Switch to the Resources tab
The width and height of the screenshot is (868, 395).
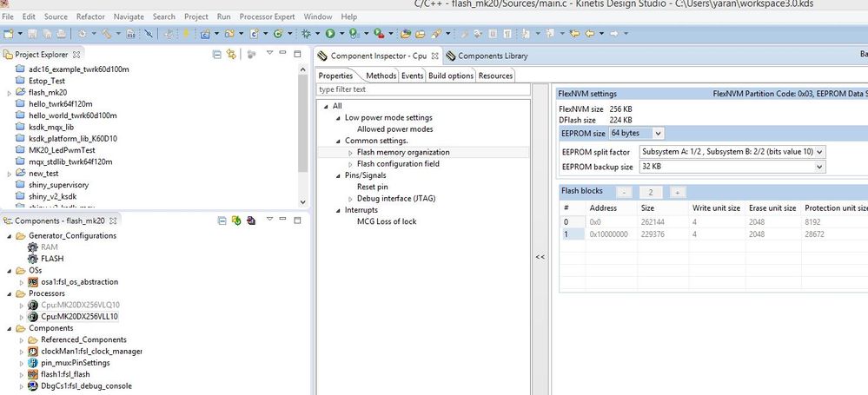[x=495, y=76]
